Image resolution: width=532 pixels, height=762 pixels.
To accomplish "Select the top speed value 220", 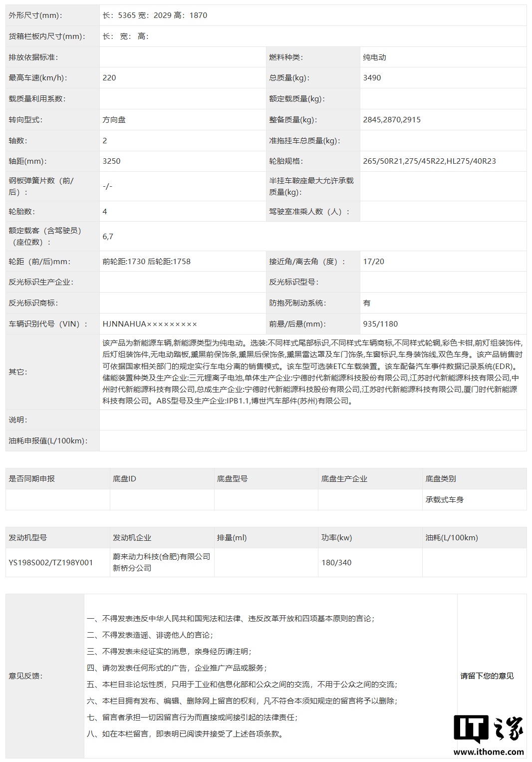I will click(x=109, y=78).
